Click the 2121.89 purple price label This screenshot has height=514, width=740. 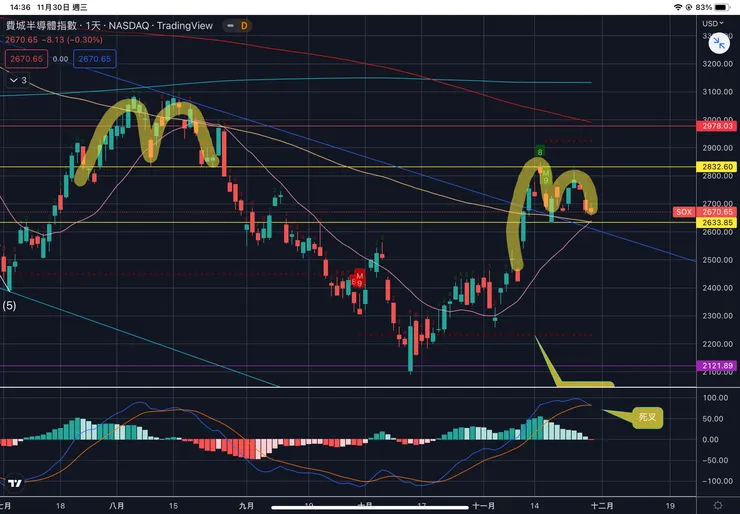[716, 366]
